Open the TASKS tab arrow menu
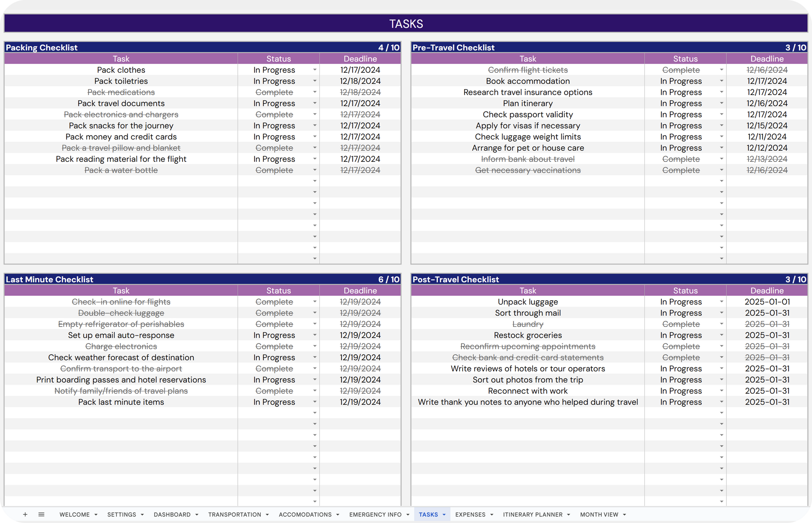812x523 pixels. click(444, 515)
